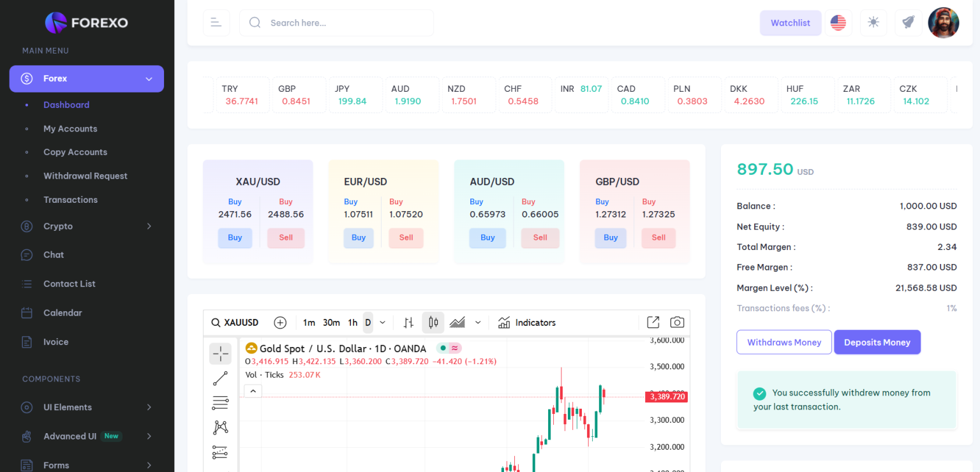Select the trend line drawing tool
The image size is (980, 472).
point(220,378)
